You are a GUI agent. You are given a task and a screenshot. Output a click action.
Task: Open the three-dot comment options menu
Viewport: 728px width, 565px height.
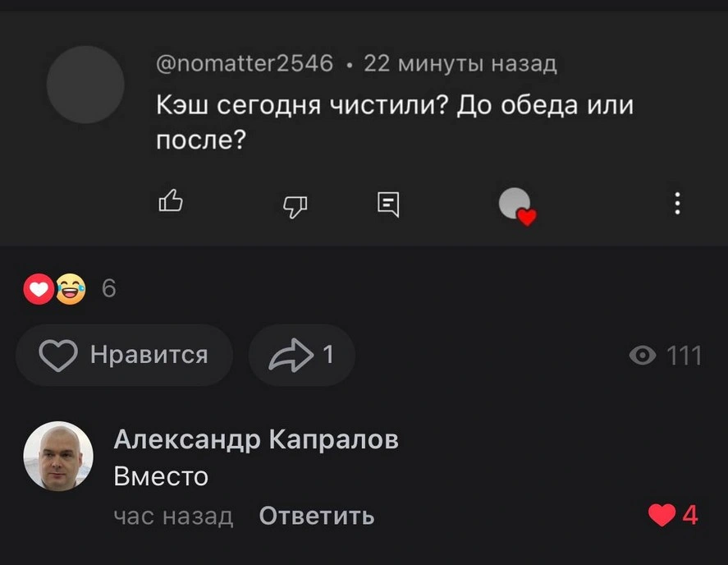pos(677,203)
